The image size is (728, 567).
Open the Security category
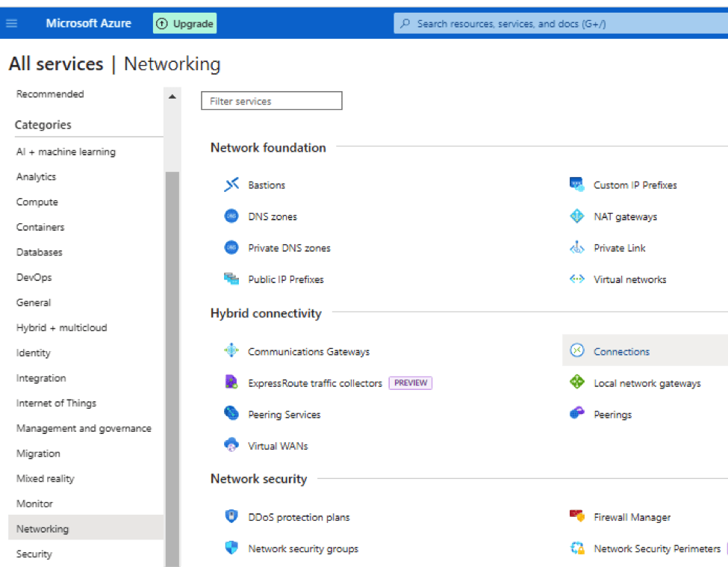[34, 554]
